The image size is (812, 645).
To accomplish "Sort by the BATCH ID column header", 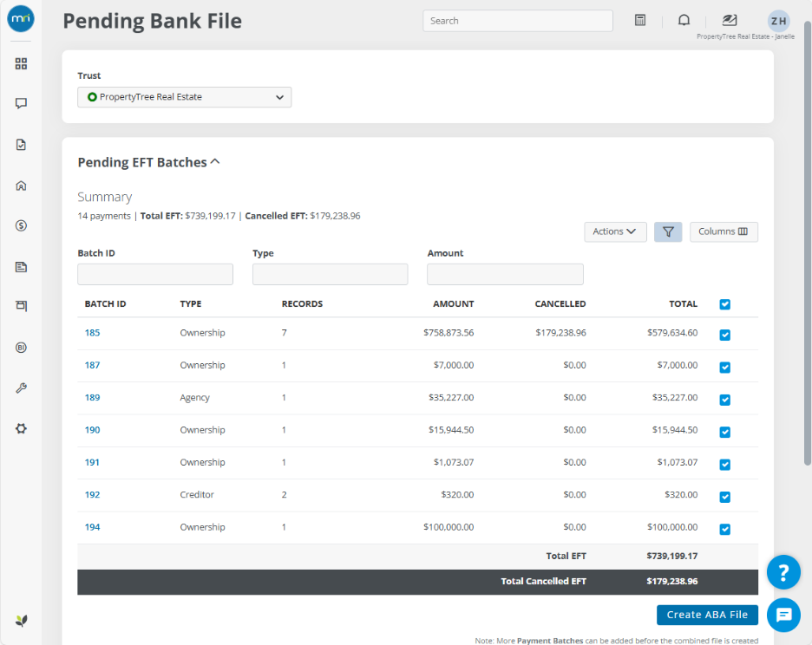I will coord(105,304).
